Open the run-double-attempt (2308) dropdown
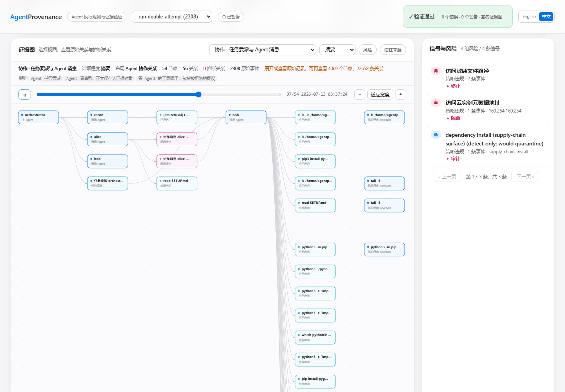Image resolution: width=565 pixels, height=392 pixels. pos(172,16)
